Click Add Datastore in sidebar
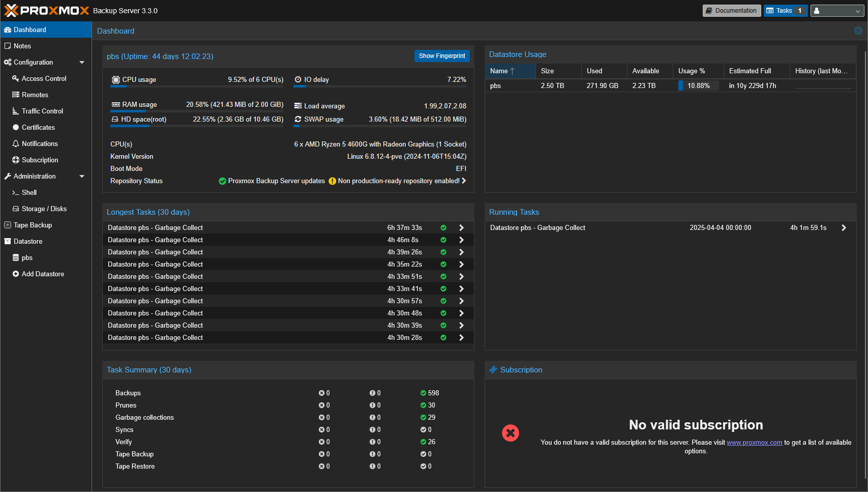 pos(42,274)
